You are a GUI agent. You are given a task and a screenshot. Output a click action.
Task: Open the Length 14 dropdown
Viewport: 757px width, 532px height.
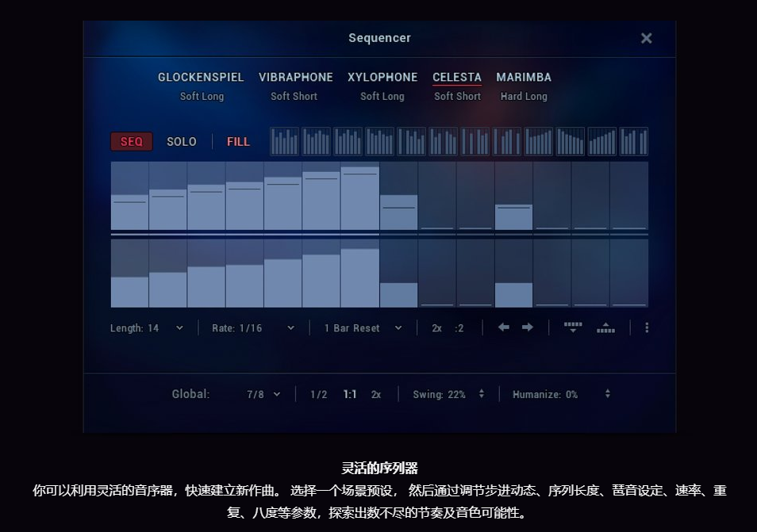[147, 328]
